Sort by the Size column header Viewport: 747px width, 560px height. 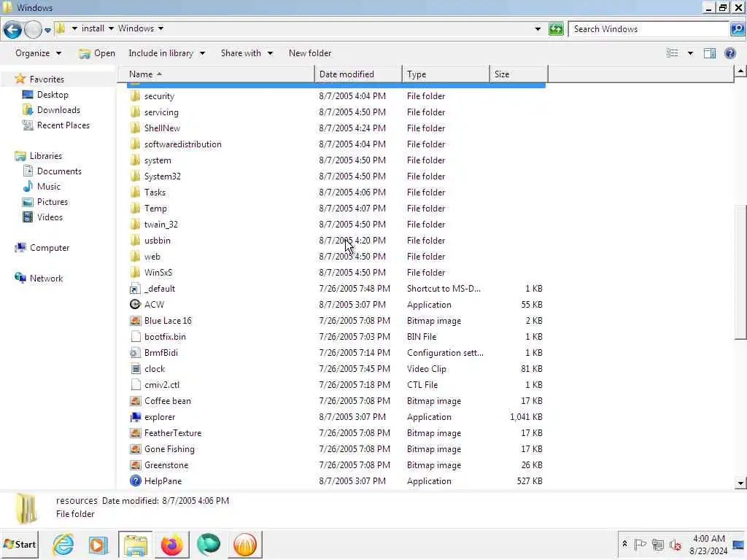tap(519, 74)
